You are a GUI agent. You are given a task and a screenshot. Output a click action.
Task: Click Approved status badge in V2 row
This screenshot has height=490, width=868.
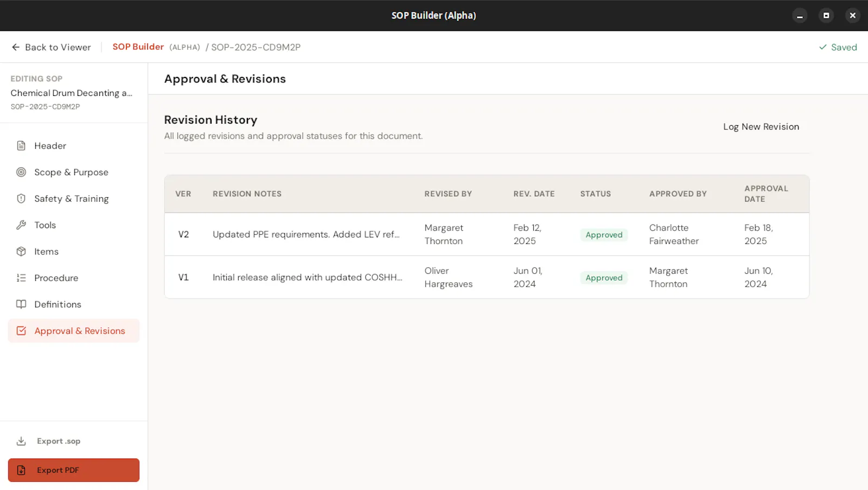point(604,235)
